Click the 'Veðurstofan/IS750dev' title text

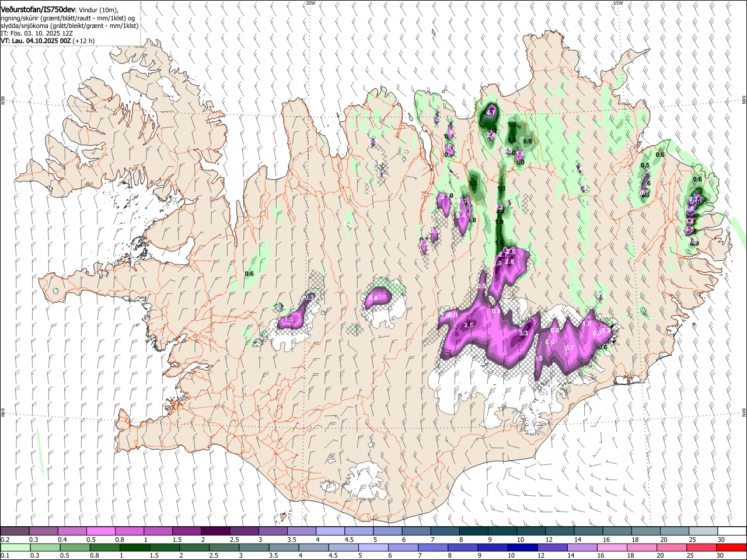point(37,9)
